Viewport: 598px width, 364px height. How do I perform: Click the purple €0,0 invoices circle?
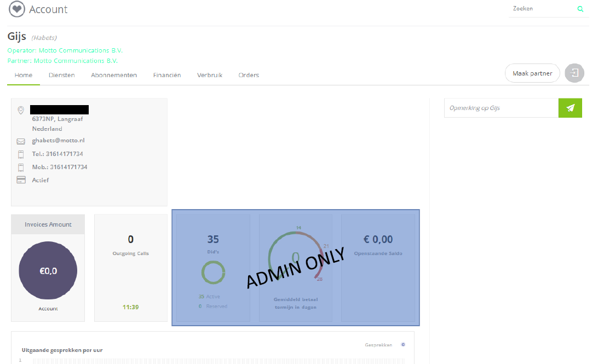tap(48, 270)
